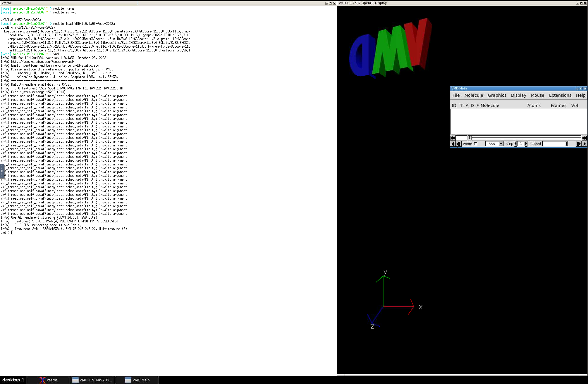
Task: Select VMD Main taskbar button
Action: tap(137, 380)
